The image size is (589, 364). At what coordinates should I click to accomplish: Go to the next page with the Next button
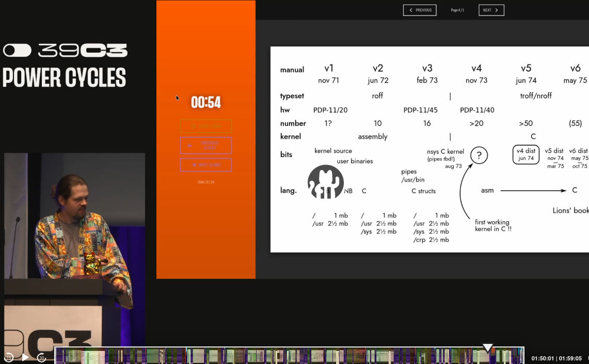491,10
